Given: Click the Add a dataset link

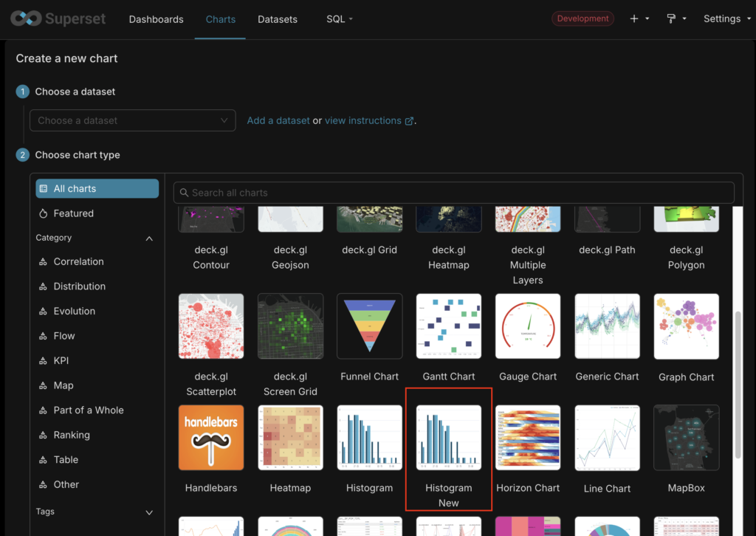Looking at the screenshot, I should [x=278, y=120].
